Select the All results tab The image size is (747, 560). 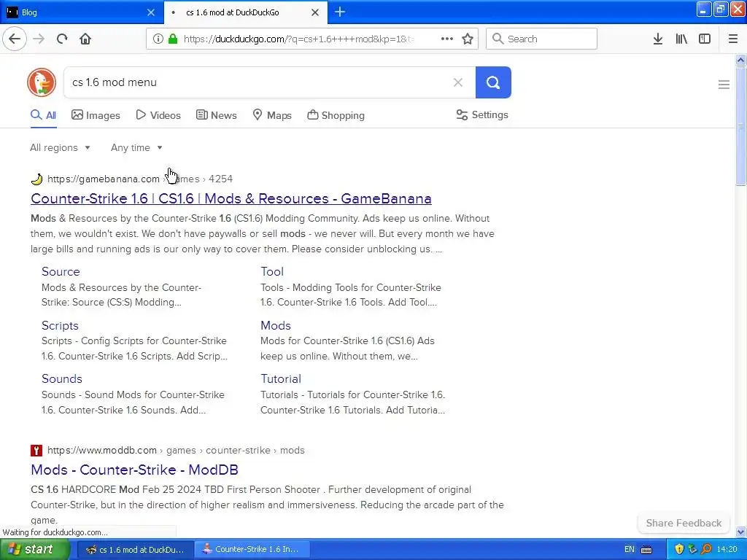point(43,115)
